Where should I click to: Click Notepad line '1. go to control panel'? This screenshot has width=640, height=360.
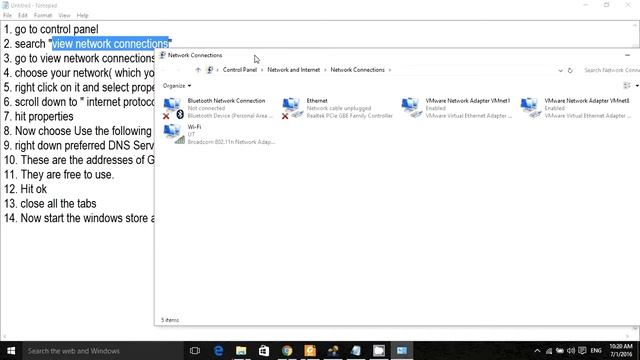(x=51, y=29)
